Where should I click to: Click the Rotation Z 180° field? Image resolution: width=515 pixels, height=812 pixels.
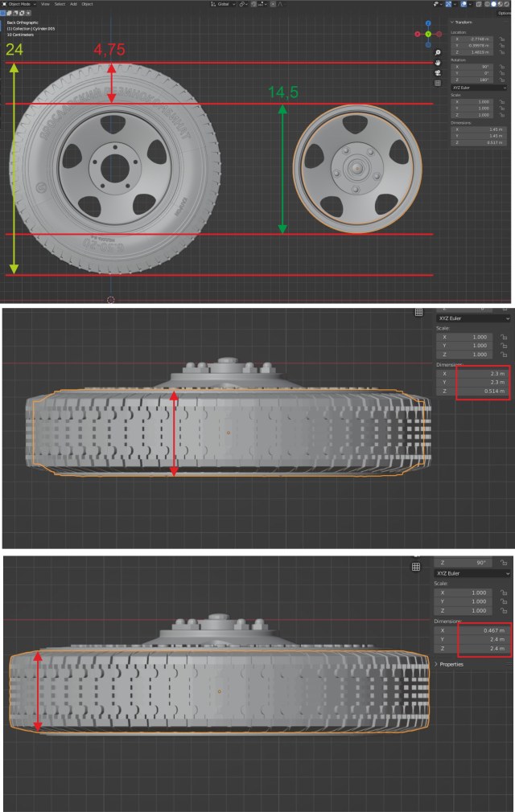476,79
